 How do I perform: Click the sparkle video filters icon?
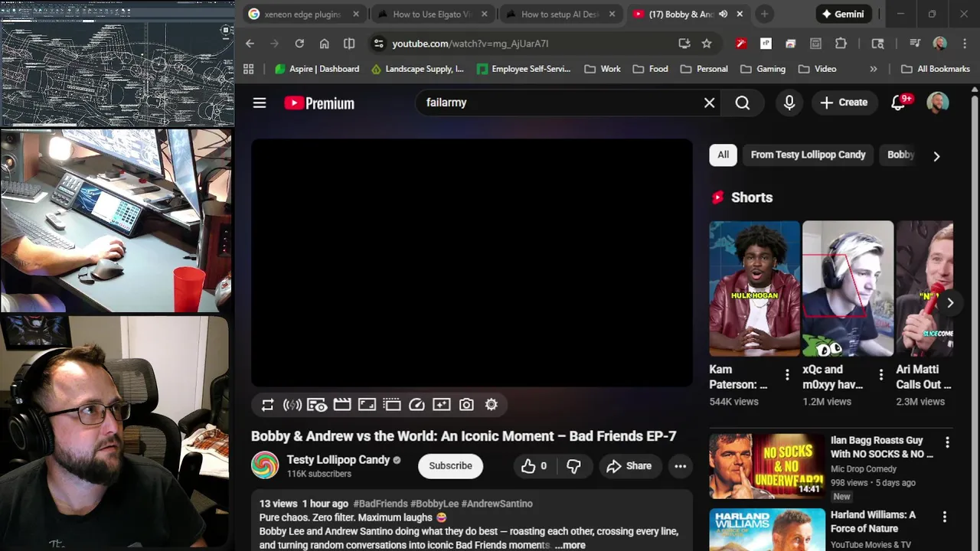[442, 405]
